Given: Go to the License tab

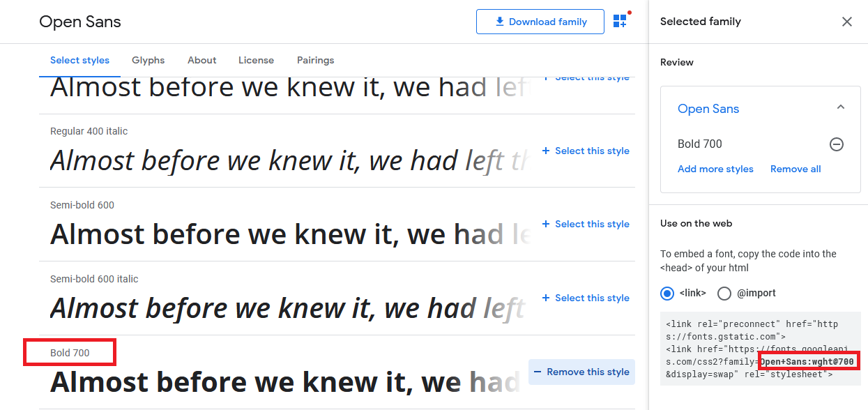Looking at the screenshot, I should [x=256, y=60].
